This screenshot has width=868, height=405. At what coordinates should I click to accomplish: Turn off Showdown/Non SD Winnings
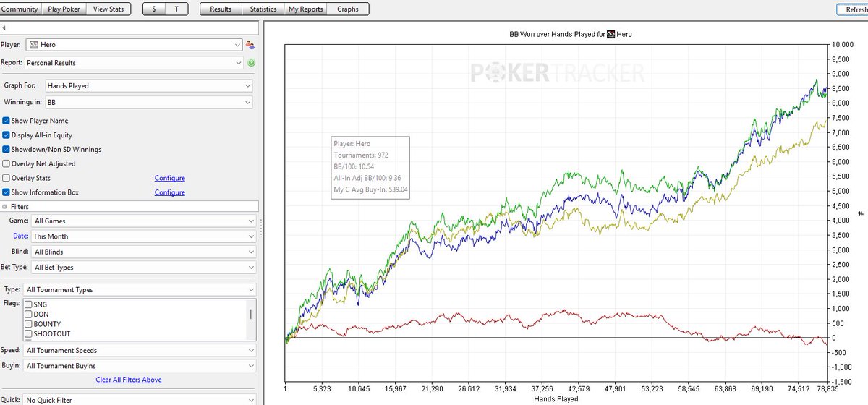click(x=6, y=150)
